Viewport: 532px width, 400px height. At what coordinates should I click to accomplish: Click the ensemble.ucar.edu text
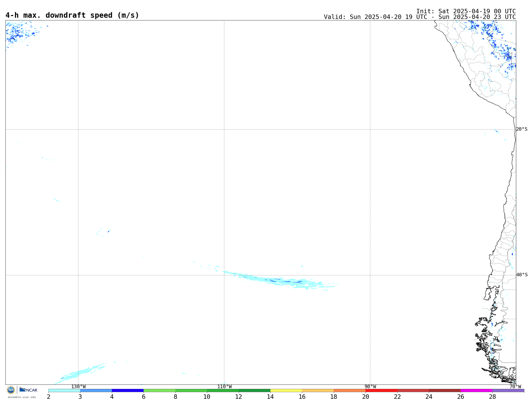click(22, 397)
